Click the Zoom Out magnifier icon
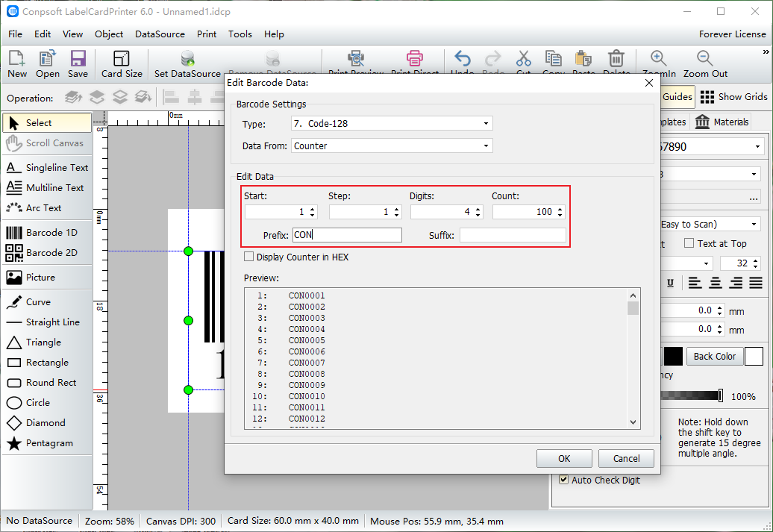 (x=705, y=59)
